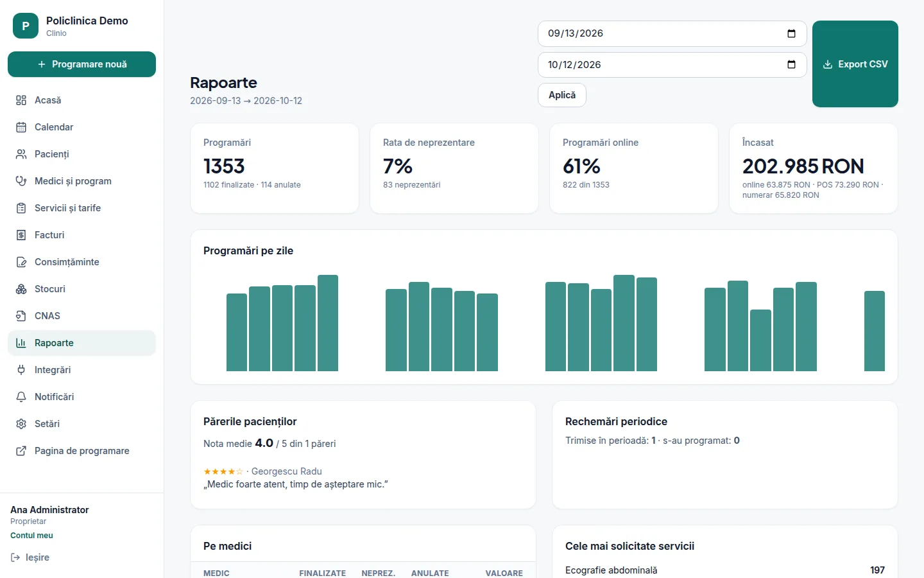
Task: Go to the Pacienți section
Action: point(81,154)
